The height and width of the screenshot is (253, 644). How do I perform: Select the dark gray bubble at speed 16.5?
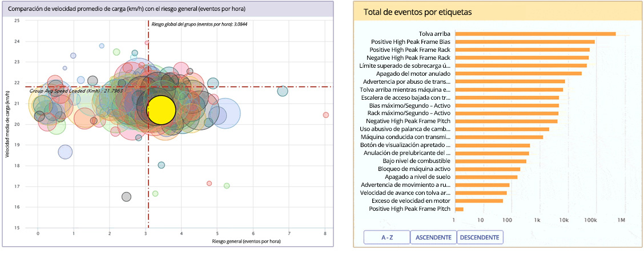tap(127, 197)
